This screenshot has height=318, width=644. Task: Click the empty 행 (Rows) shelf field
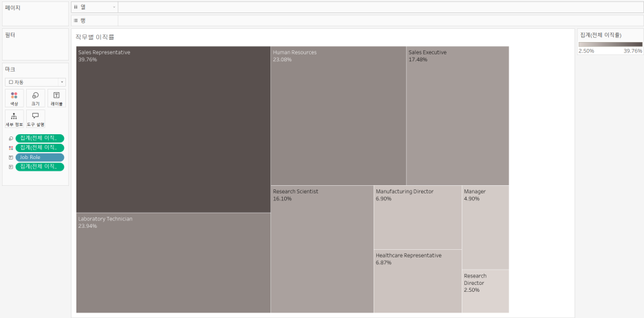(x=380, y=21)
